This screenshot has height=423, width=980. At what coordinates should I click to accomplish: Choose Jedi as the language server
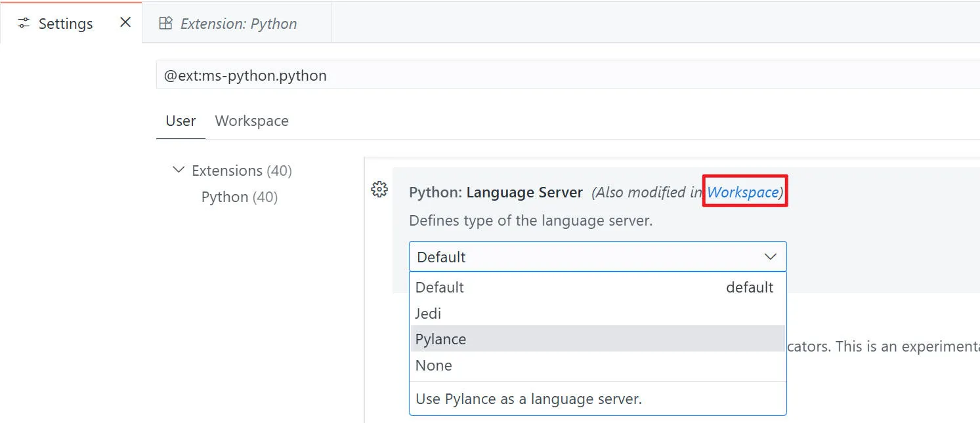tap(428, 313)
